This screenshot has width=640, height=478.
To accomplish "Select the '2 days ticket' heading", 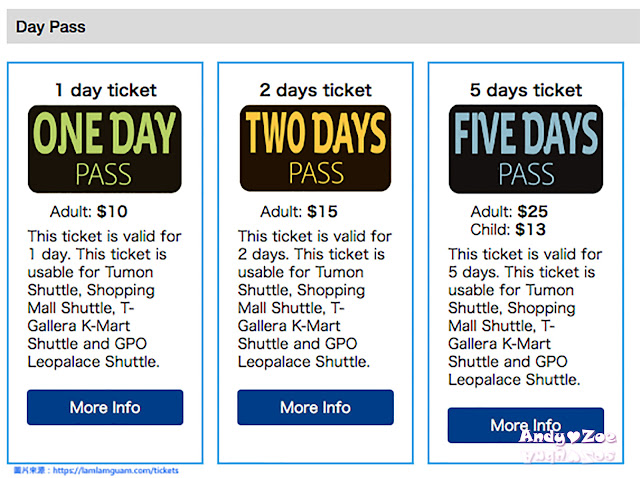I will 316,90.
